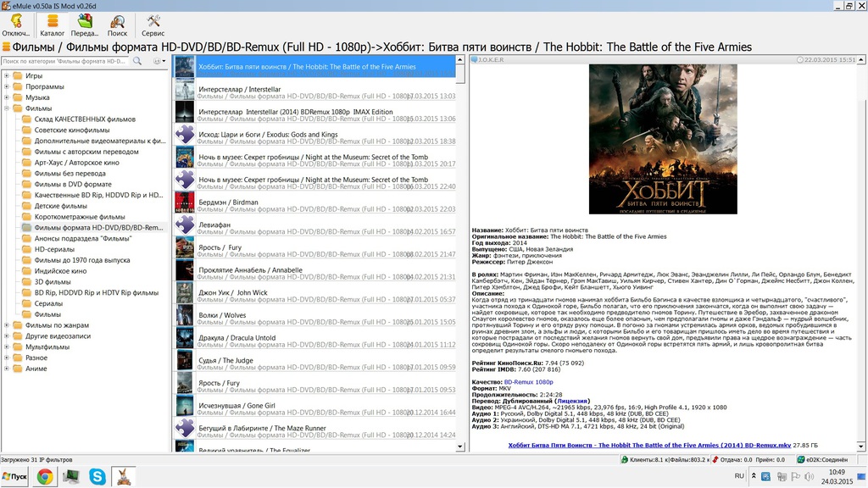Image resolution: width=868 pixels, height=488 pixels.
Task: Open the Поиск search toolbar button
Action: click(117, 25)
